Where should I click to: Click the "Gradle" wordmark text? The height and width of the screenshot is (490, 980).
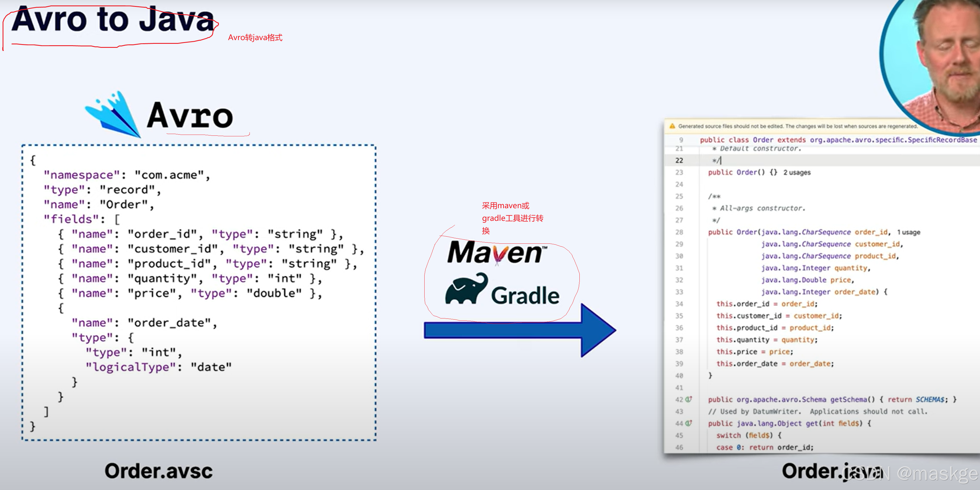tap(525, 296)
